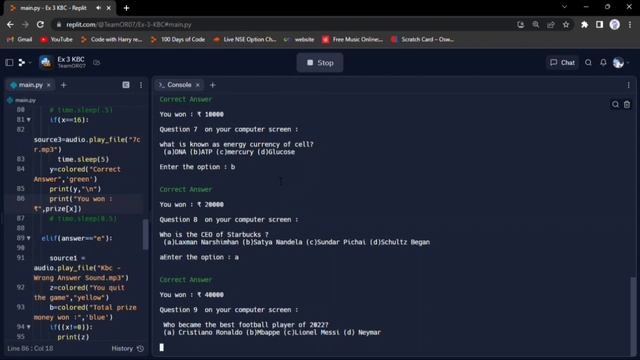Screen dimensions: 640x360
Task: Add a new tab next to main.py
Action: point(64,85)
